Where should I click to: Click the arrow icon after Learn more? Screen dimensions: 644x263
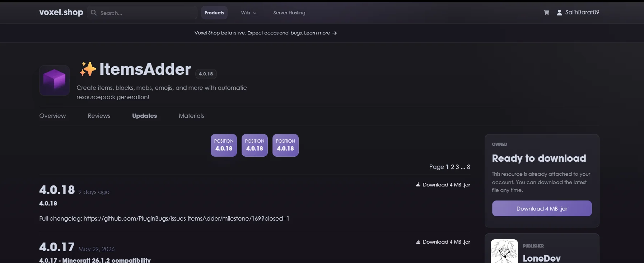(x=335, y=33)
